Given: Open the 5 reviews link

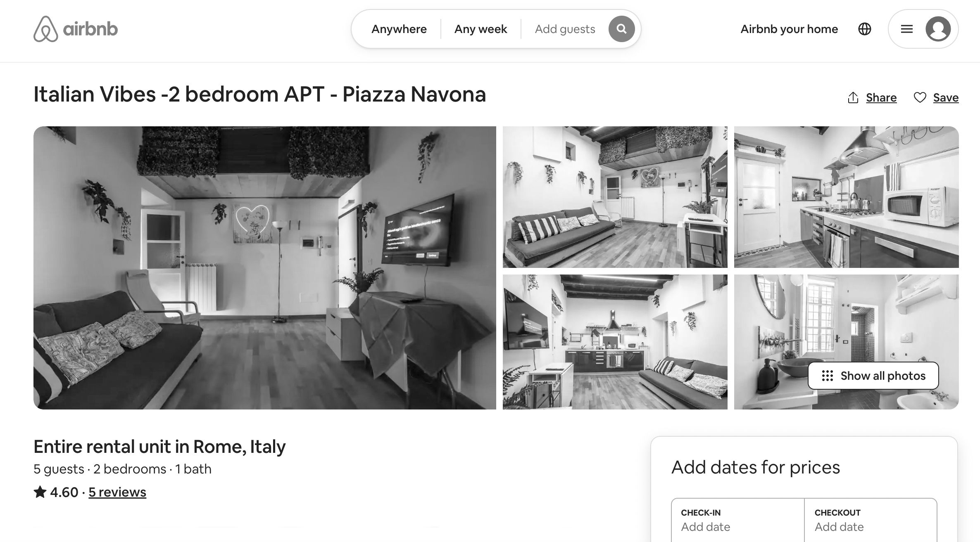Looking at the screenshot, I should click(x=117, y=492).
